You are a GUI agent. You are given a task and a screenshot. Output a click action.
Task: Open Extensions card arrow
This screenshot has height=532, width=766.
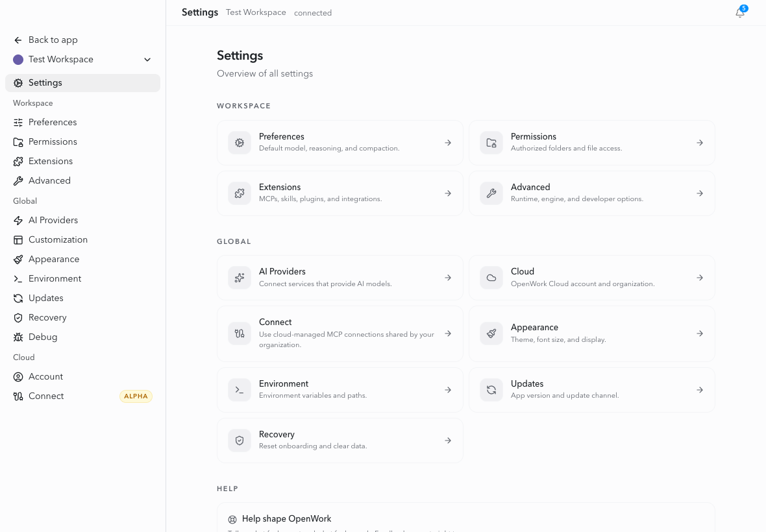point(448,194)
